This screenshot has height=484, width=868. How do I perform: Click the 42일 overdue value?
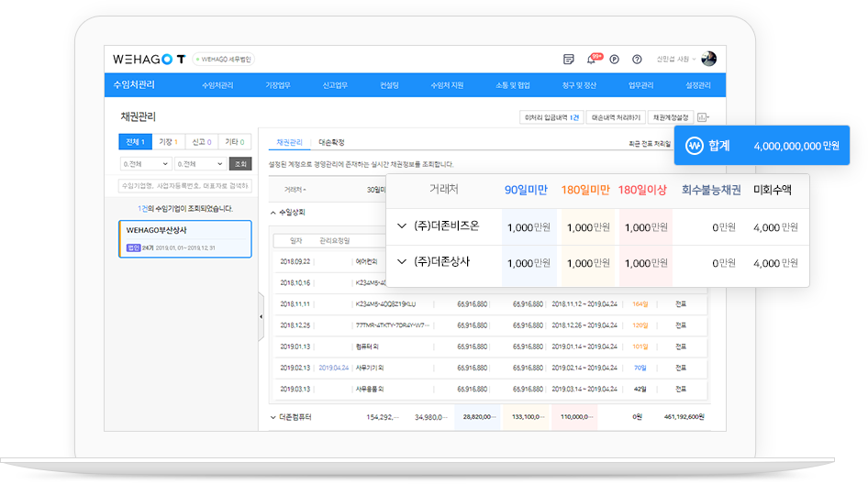[x=640, y=390]
